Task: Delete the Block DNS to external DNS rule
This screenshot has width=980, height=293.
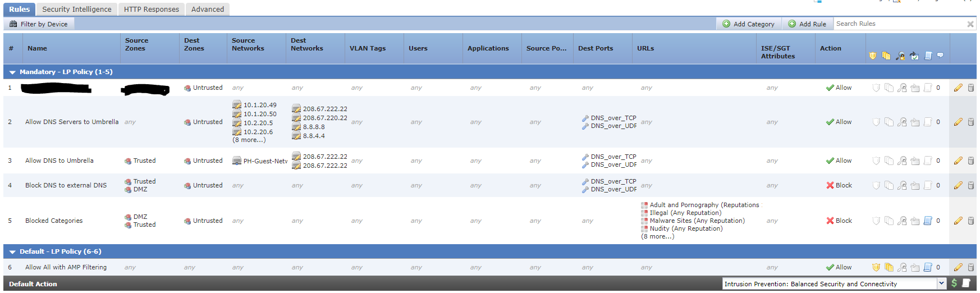Action: pos(971,185)
